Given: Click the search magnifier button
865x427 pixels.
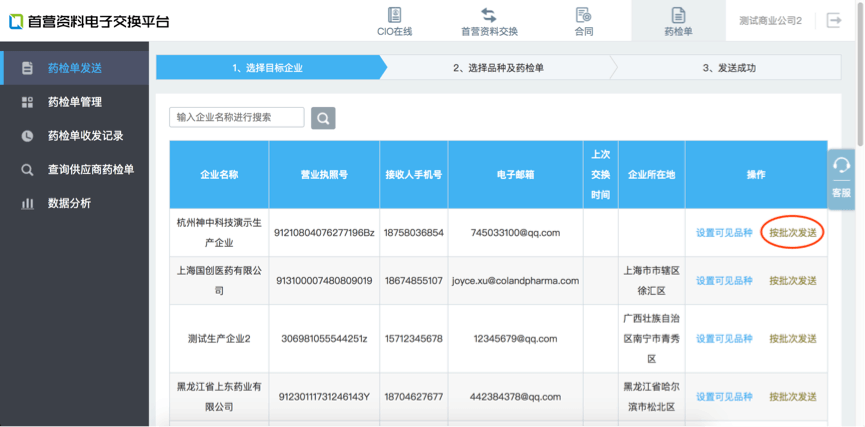Looking at the screenshot, I should click(x=323, y=118).
